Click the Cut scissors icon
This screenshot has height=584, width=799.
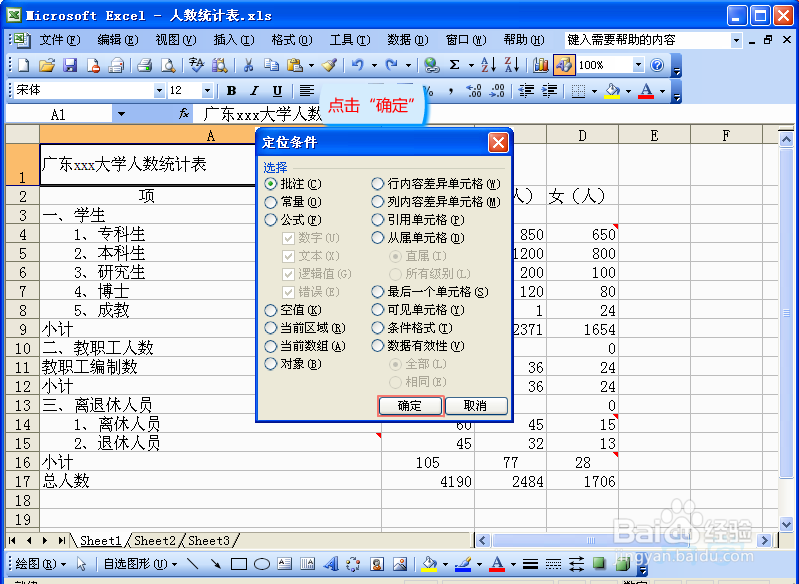pyautogui.click(x=248, y=65)
